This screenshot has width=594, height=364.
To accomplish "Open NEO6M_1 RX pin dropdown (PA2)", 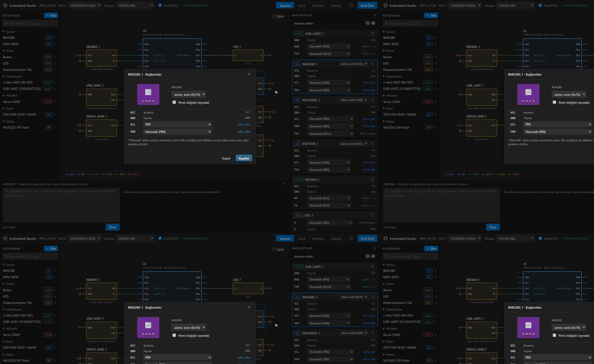I will click(x=329, y=198).
